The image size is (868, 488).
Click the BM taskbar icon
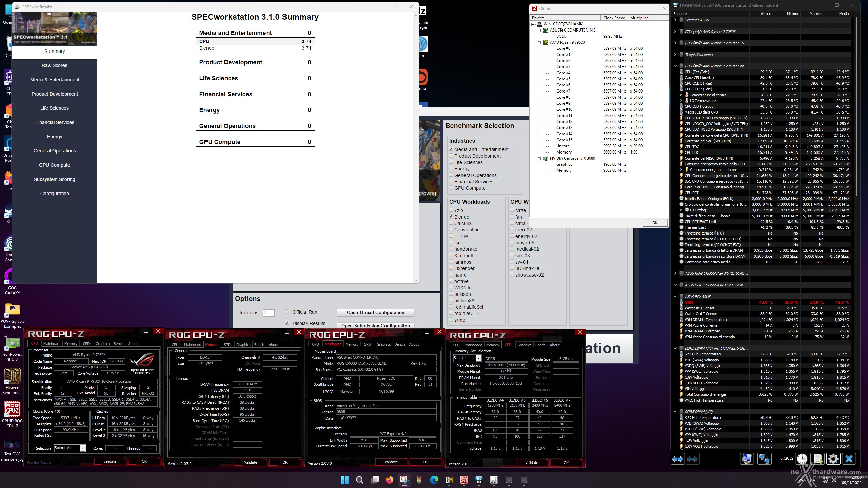coord(449,480)
